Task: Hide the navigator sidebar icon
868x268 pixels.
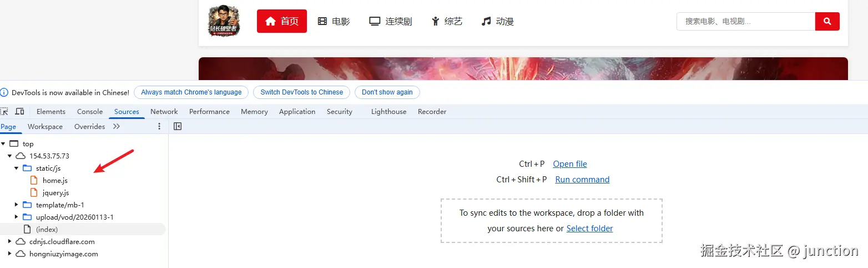Action: click(178, 126)
